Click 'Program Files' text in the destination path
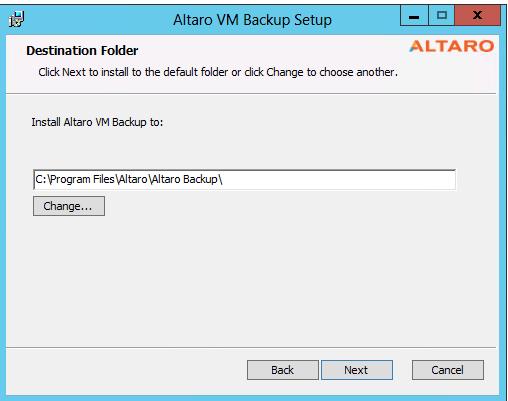This screenshot has height=401, width=508. tap(82, 179)
